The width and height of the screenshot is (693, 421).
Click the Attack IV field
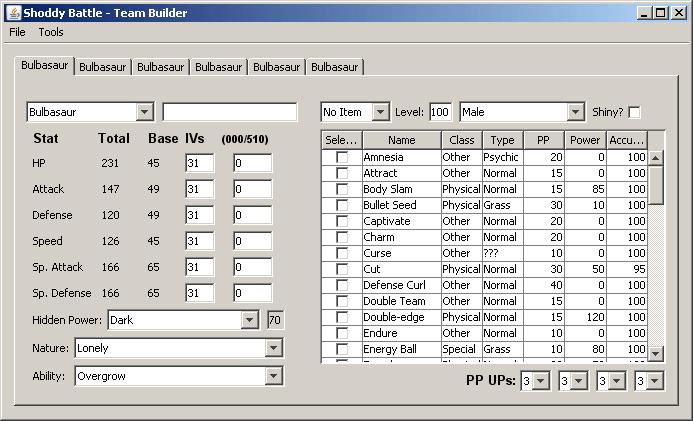coord(199,189)
